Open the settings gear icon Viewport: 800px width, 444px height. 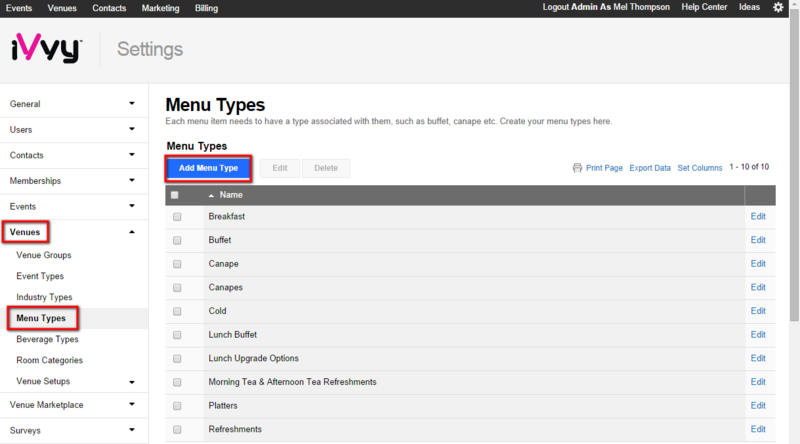tap(778, 7)
